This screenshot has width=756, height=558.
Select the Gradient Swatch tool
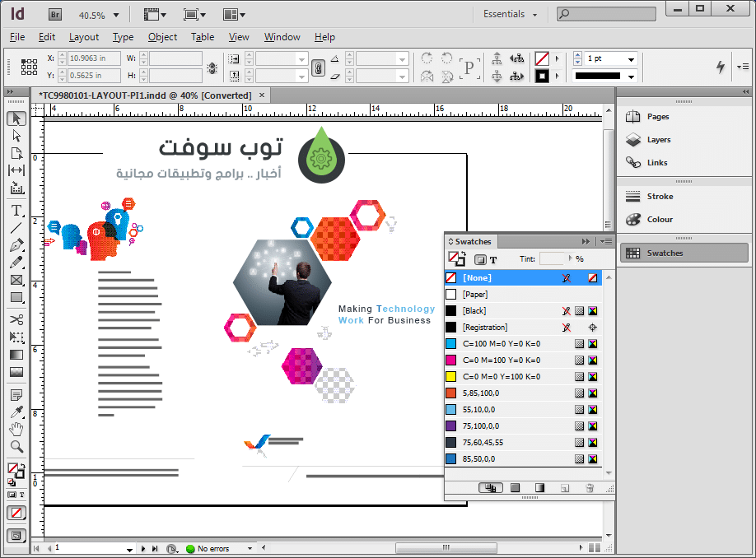(x=16, y=356)
